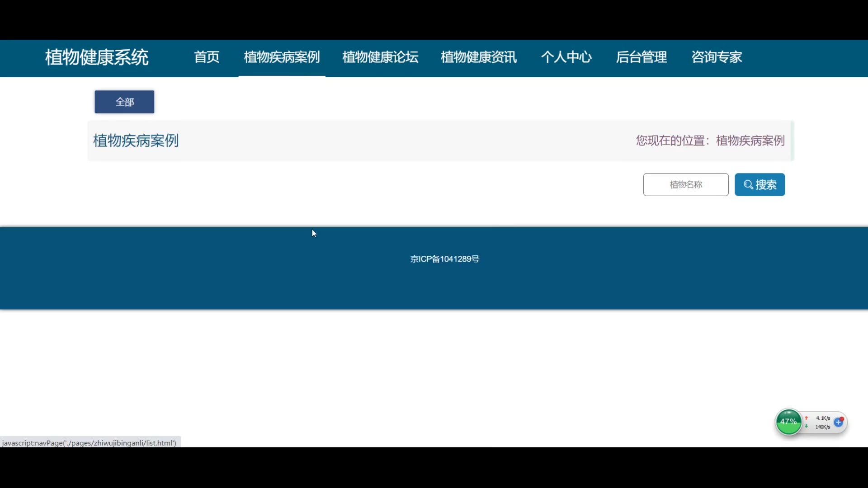Open the 植物疾病案例 navigation tab

click(282, 57)
